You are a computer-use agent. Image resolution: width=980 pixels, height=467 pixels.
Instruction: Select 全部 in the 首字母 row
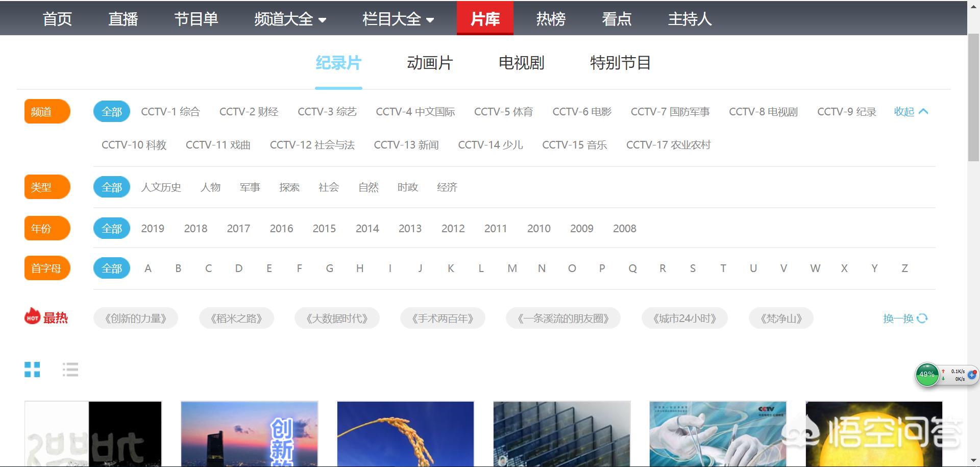click(x=112, y=268)
